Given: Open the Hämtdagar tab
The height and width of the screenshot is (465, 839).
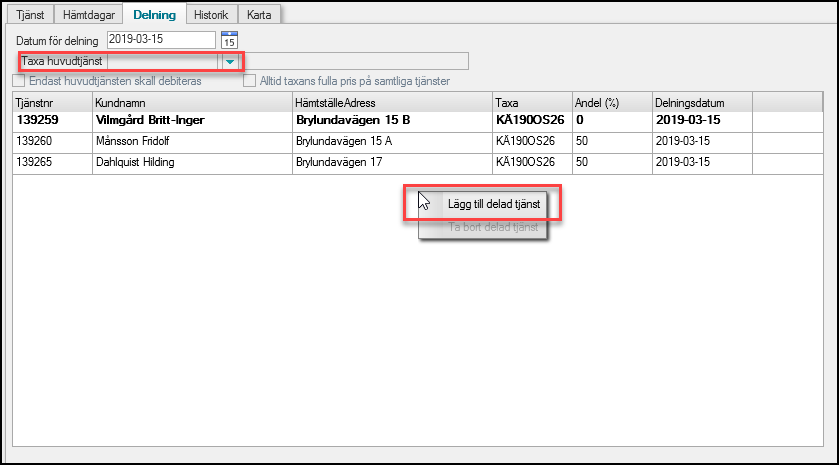Looking at the screenshot, I should [x=90, y=15].
